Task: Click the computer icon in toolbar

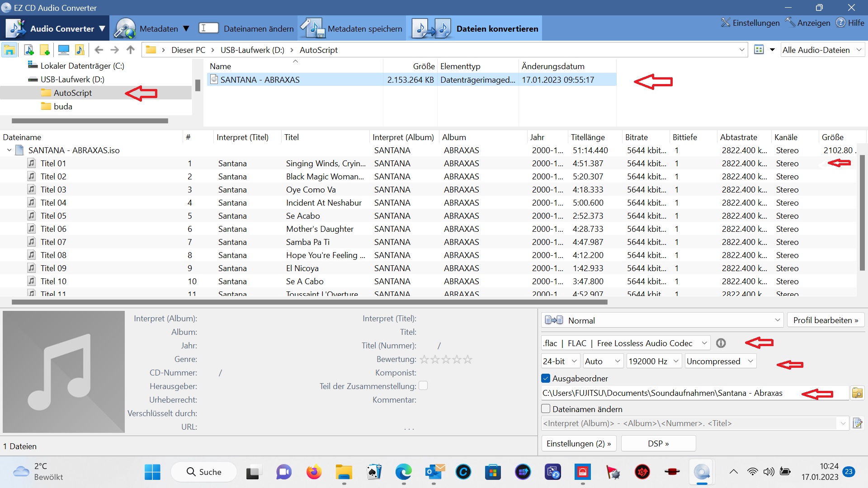Action: (x=64, y=50)
